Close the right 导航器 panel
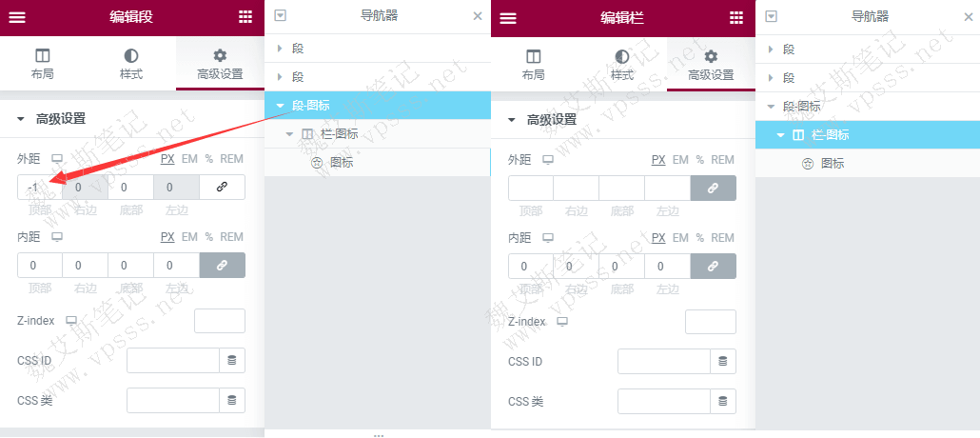This screenshot has width=980, height=438. coord(969,16)
